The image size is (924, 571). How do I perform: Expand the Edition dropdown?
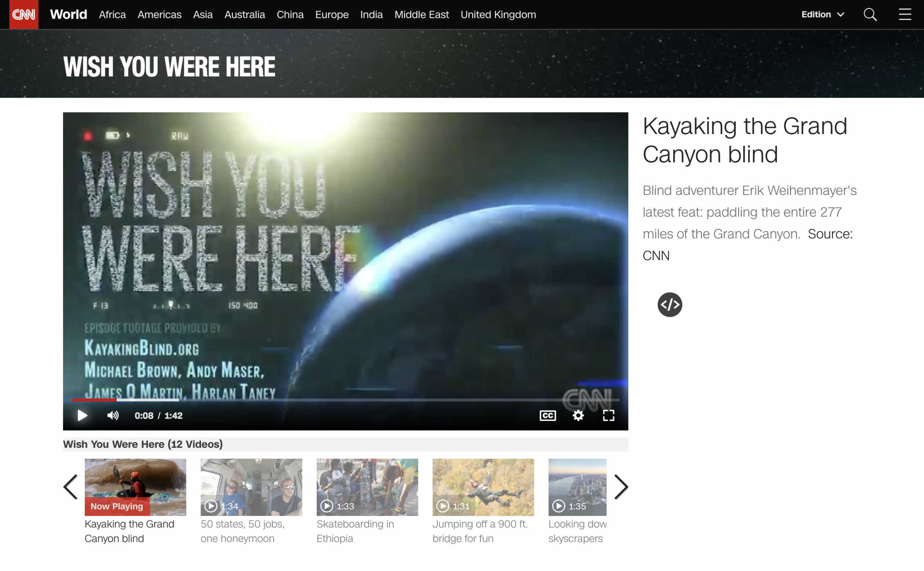tap(822, 14)
